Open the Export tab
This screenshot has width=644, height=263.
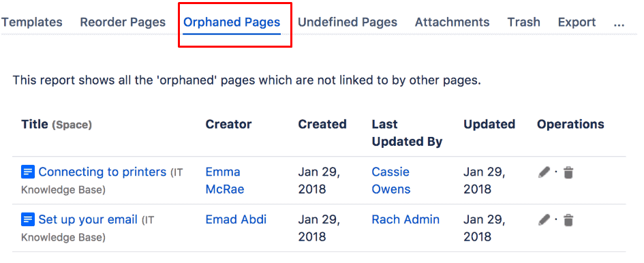pos(577,22)
